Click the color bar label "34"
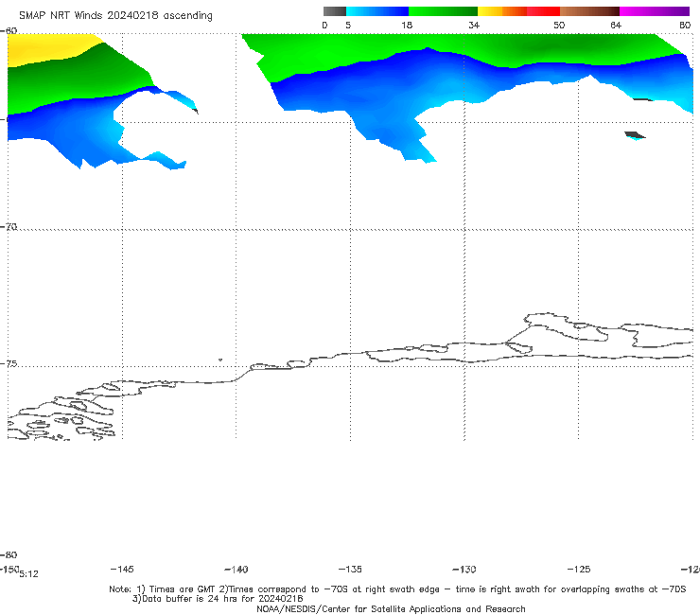The height and width of the screenshot is (615, 700). 474,26
